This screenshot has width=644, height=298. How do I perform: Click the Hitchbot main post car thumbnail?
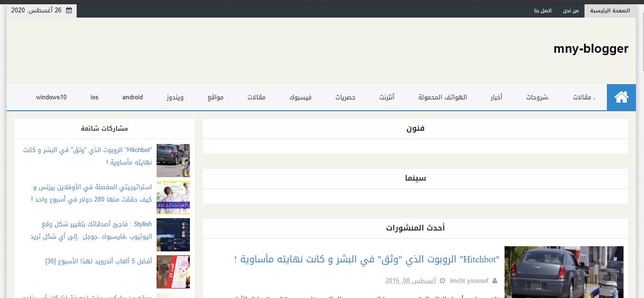coord(564,272)
